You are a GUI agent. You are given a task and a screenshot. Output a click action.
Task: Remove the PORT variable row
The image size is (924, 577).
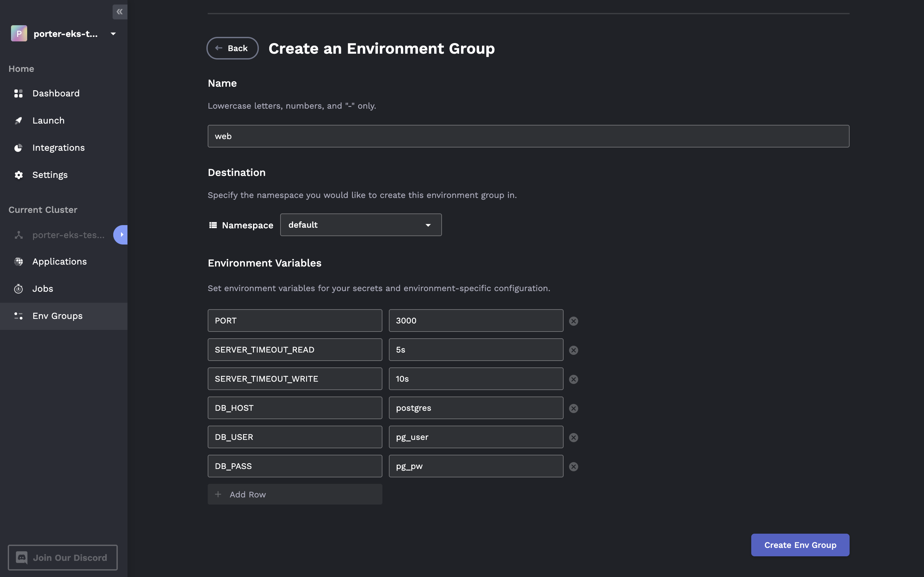(573, 321)
